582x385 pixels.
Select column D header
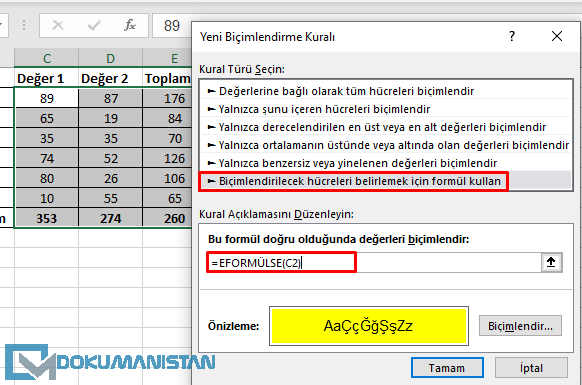pyautogui.click(x=111, y=58)
